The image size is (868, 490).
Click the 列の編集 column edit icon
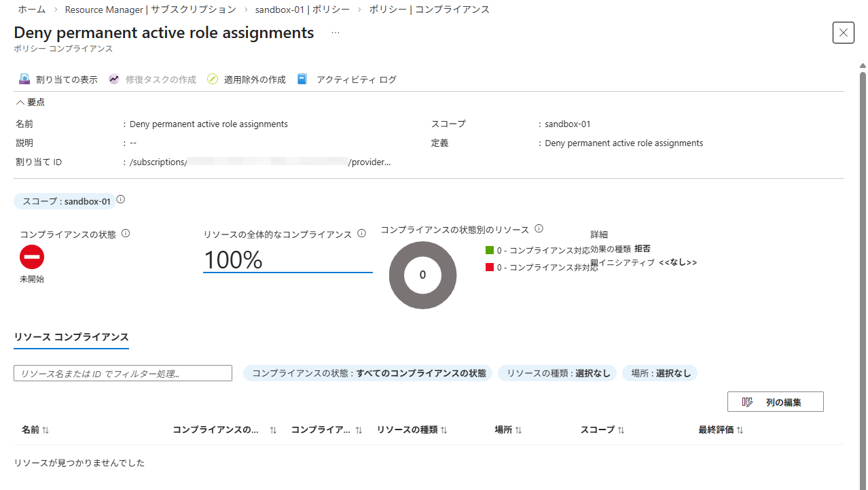(x=746, y=401)
